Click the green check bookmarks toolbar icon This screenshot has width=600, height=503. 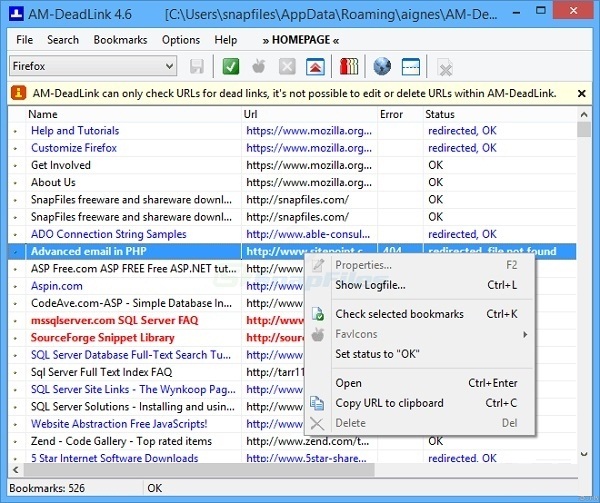[231, 67]
